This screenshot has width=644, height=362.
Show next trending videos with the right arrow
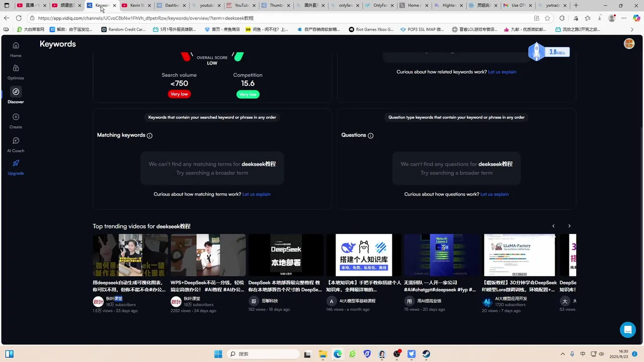570,226
